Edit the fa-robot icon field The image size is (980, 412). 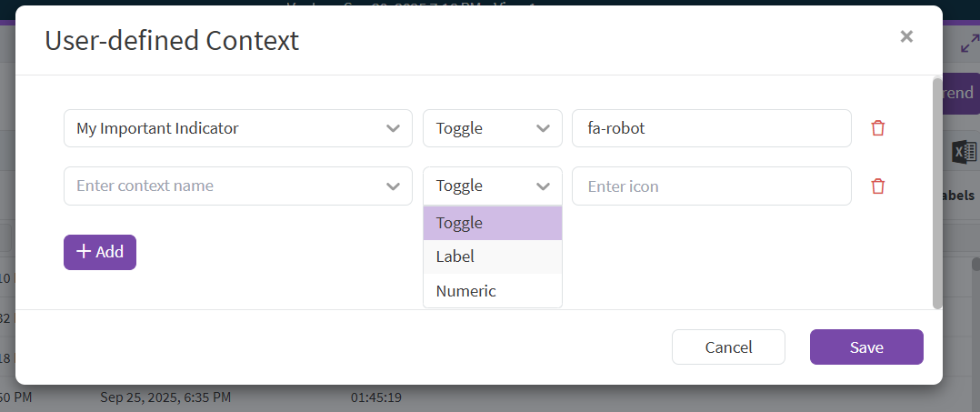711,128
